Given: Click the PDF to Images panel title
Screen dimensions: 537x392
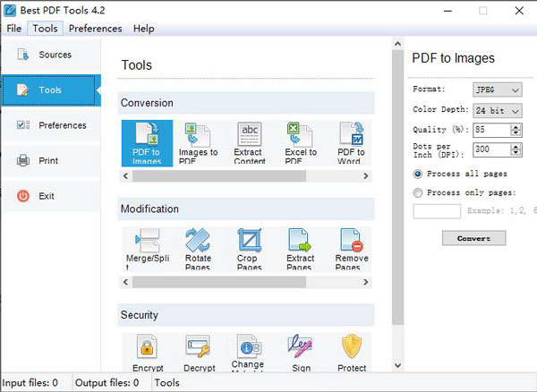Looking at the screenshot, I should click(453, 58).
